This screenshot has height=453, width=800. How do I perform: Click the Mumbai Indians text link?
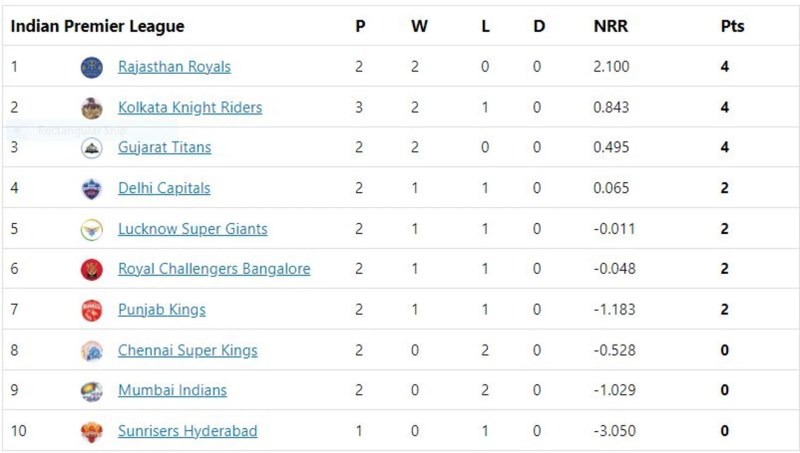click(x=172, y=391)
